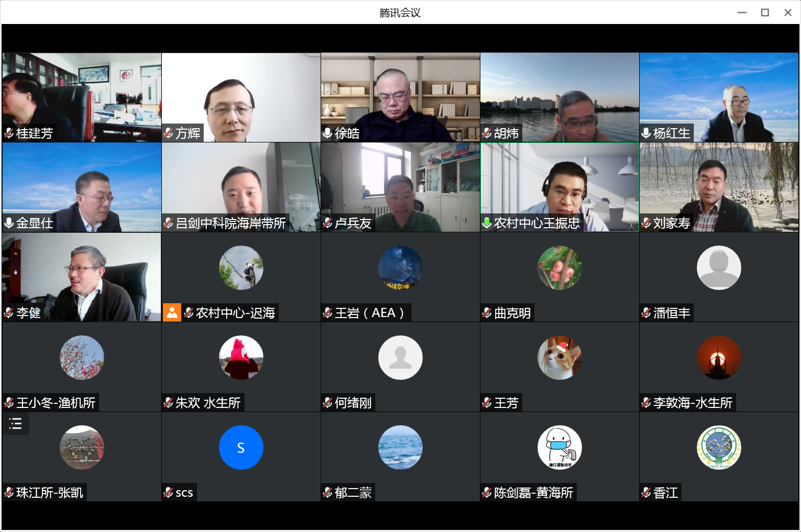Click the muted mic icon beside 刘家寿

tap(646, 223)
